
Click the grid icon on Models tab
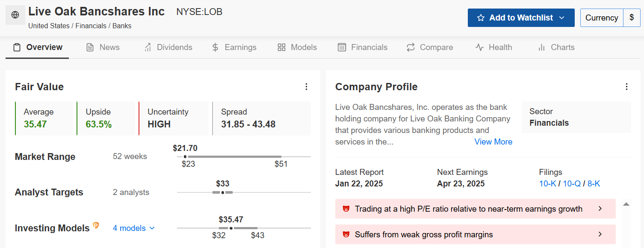click(x=281, y=47)
